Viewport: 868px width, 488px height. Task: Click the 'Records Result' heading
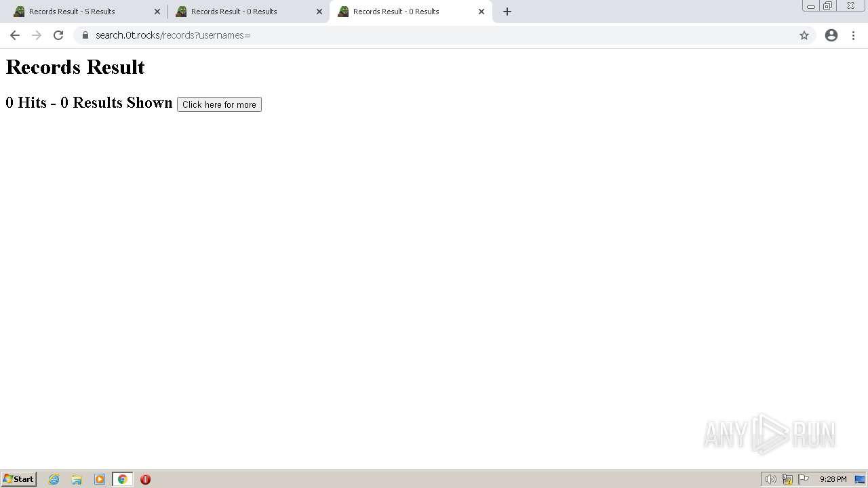[x=75, y=67]
